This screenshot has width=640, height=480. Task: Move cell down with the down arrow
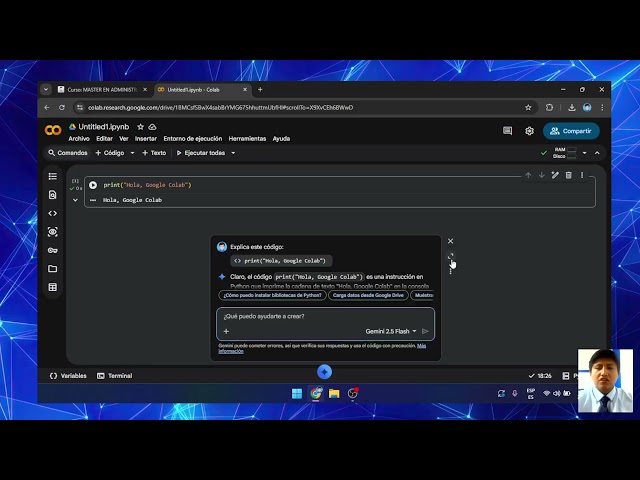point(542,175)
